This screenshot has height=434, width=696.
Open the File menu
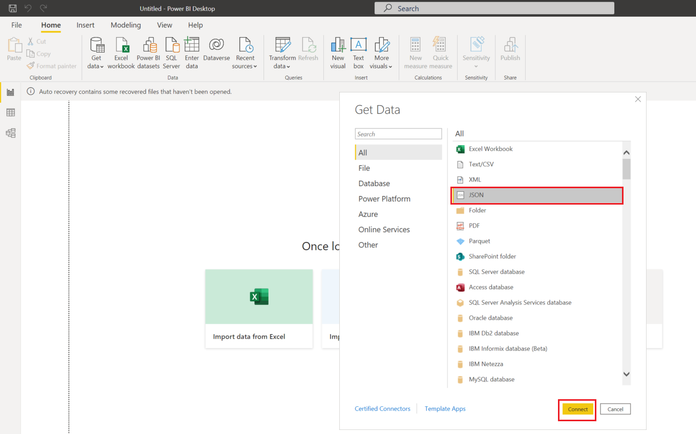pyautogui.click(x=16, y=25)
